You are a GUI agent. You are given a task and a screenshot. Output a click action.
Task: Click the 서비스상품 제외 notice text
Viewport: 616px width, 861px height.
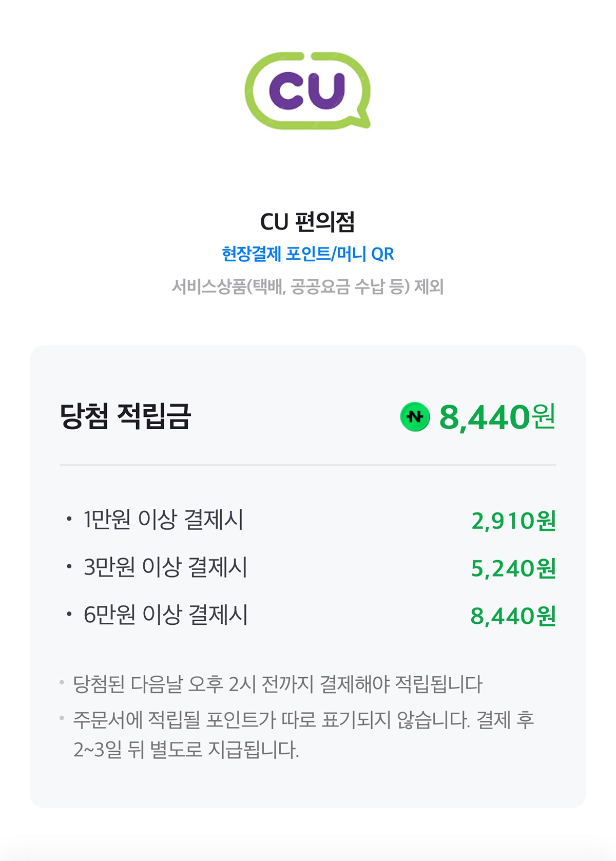click(307, 286)
